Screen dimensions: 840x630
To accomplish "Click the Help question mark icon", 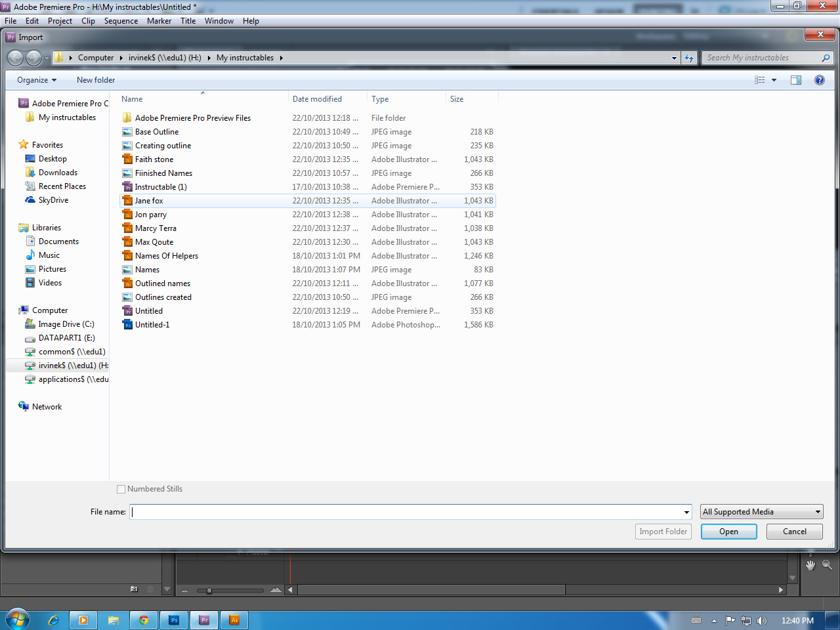I will 820,79.
